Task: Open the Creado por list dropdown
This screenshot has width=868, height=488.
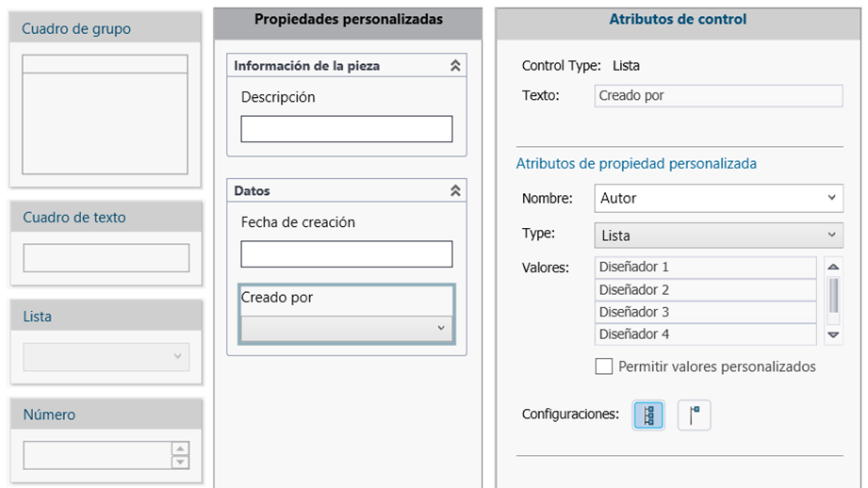Action: coord(347,328)
